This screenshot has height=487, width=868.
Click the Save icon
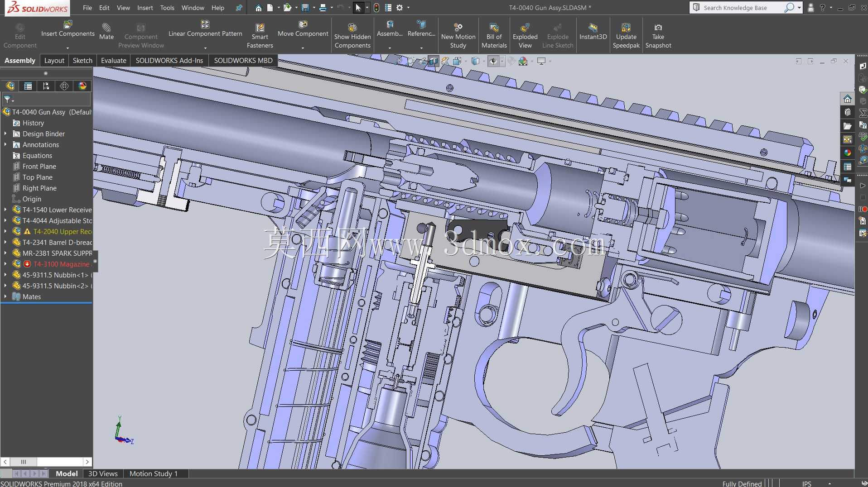coord(305,8)
